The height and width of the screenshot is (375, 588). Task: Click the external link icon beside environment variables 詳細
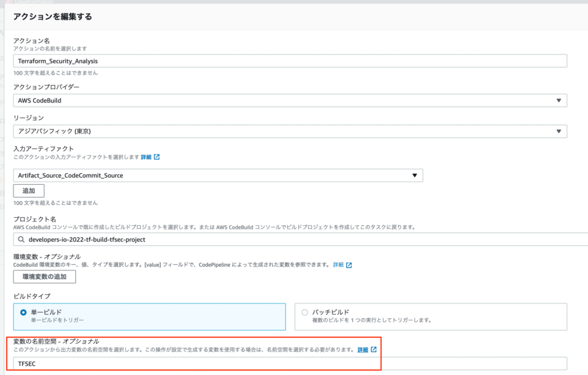coord(349,265)
